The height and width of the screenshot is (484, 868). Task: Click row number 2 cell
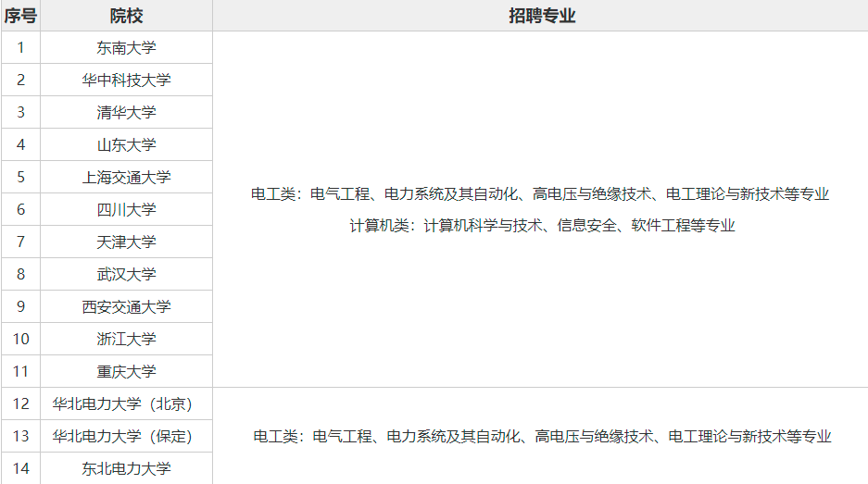(x=20, y=80)
